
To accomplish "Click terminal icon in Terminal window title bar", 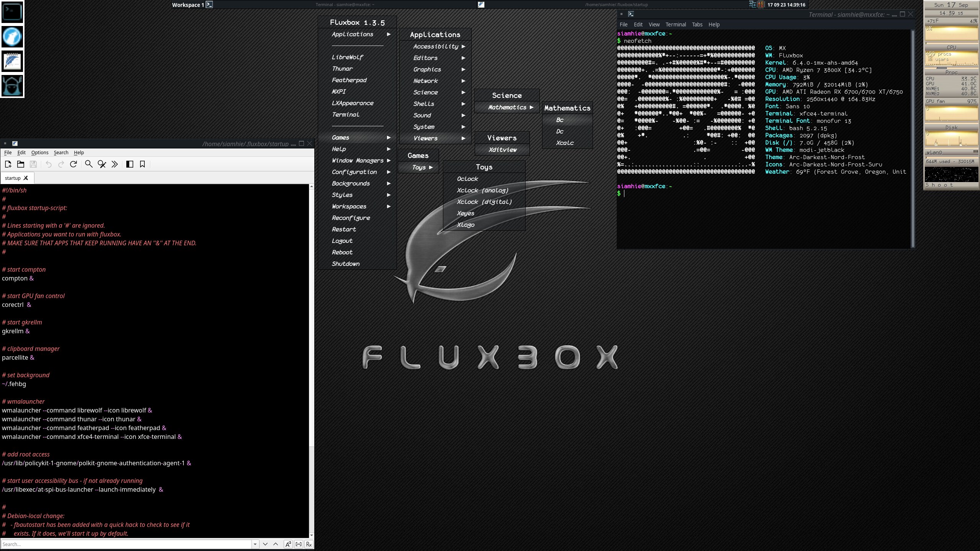I will pyautogui.click(x=631, y=14).
